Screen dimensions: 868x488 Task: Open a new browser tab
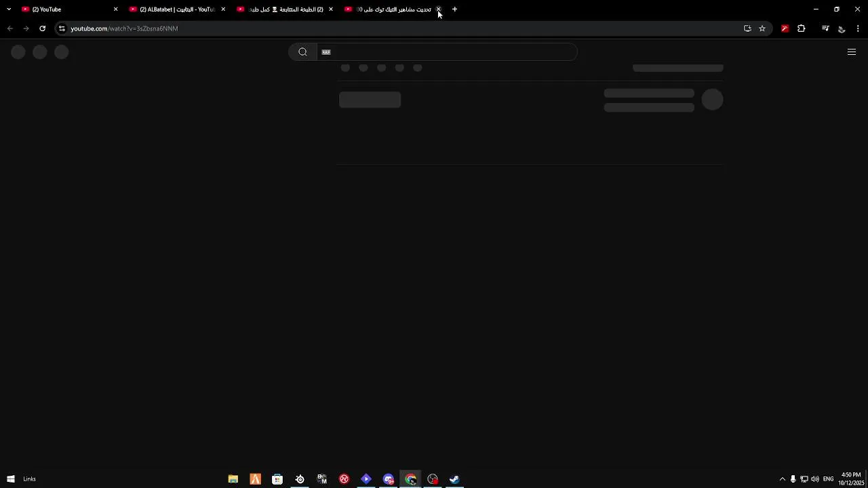tap(455, 9)
